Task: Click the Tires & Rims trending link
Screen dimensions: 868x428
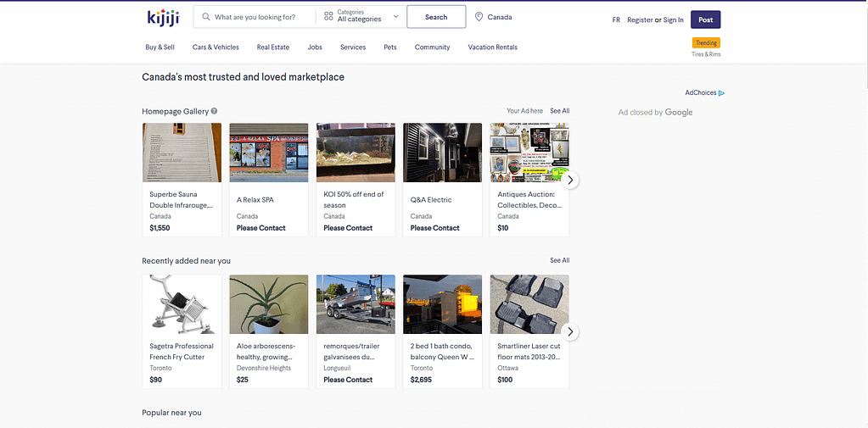Action: point(706,54)
